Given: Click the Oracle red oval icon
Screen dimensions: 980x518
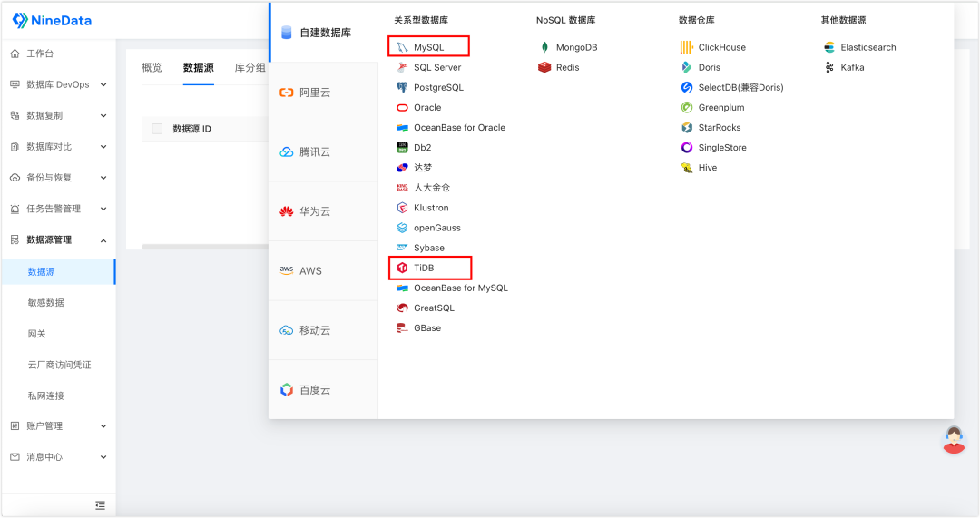Looking at the screenshot, I should coord(403,107).
